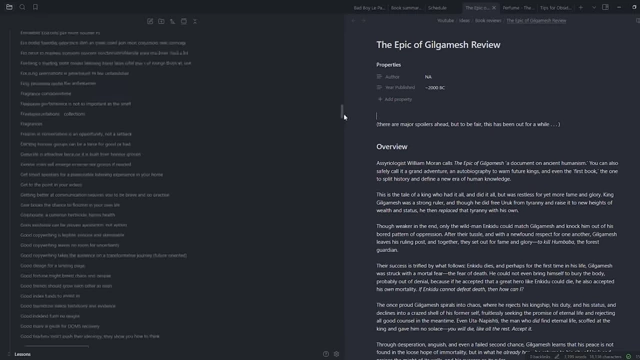Open the Lessons vault switcher
The height and width of the screenshot is (360, 640).
(22, 354)
